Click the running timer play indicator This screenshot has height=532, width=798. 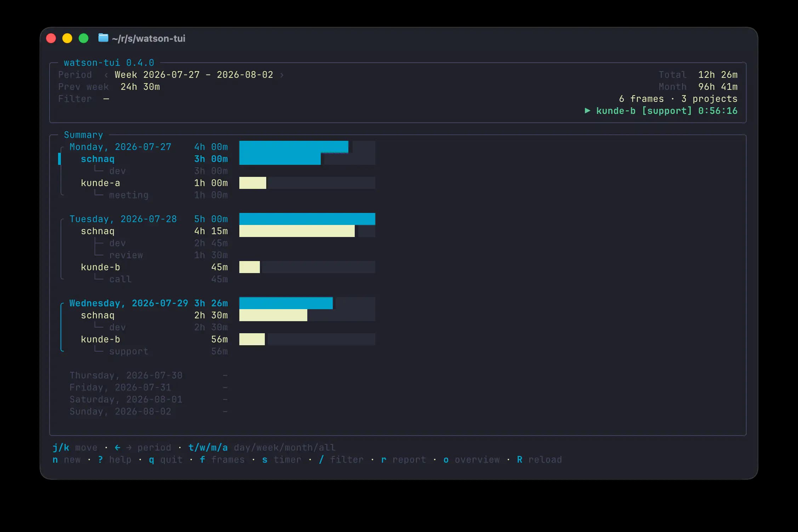(587, 111)
